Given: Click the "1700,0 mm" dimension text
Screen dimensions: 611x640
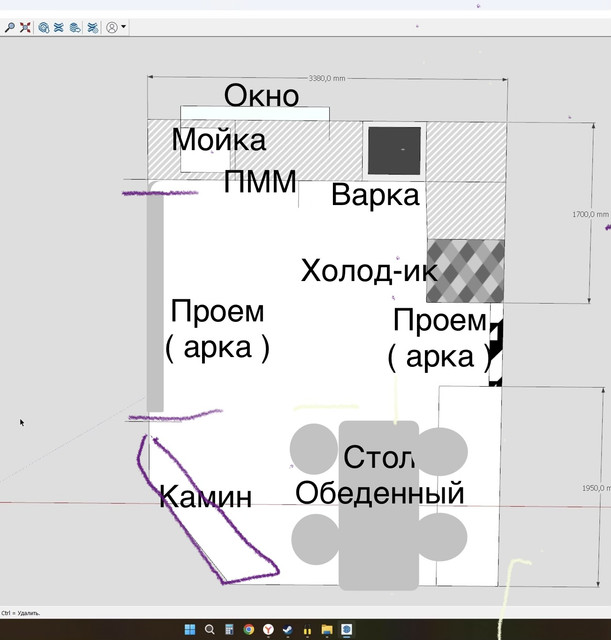Looking at the screenshot, I should click(x=591, y=214).
